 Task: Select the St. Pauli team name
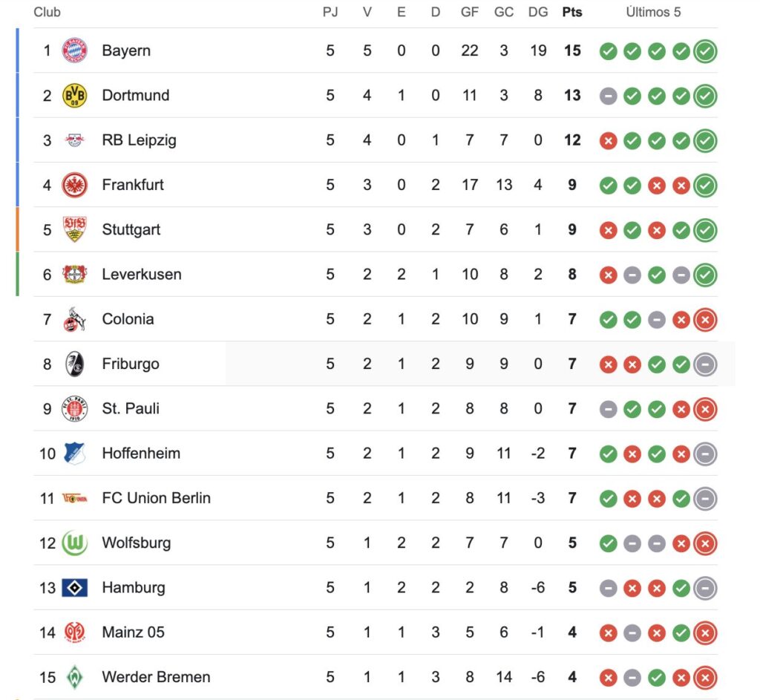point(131,408)
